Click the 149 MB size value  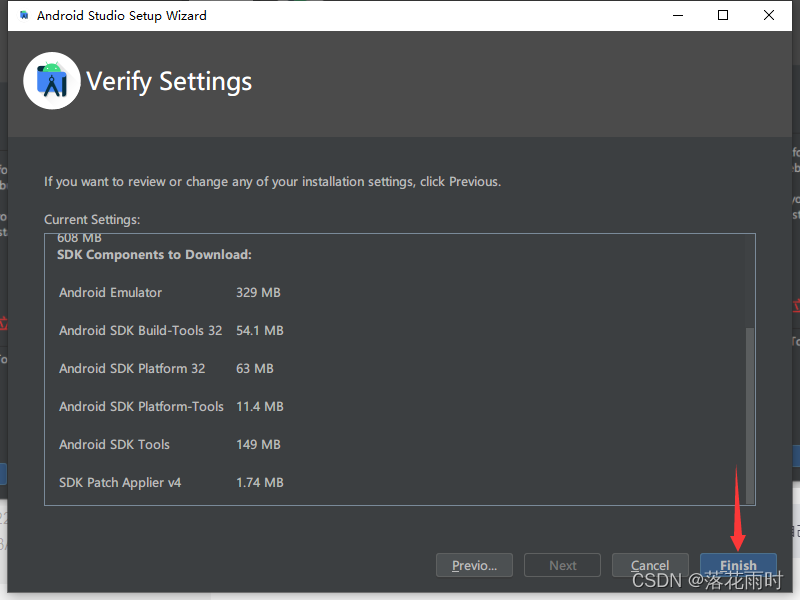point(258,444)
